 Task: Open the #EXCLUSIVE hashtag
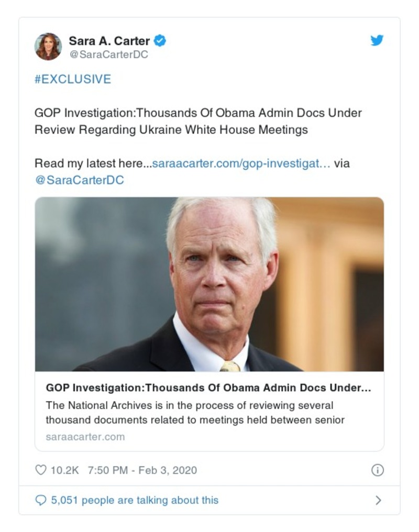pyautogui.click(x=72, y=79)
